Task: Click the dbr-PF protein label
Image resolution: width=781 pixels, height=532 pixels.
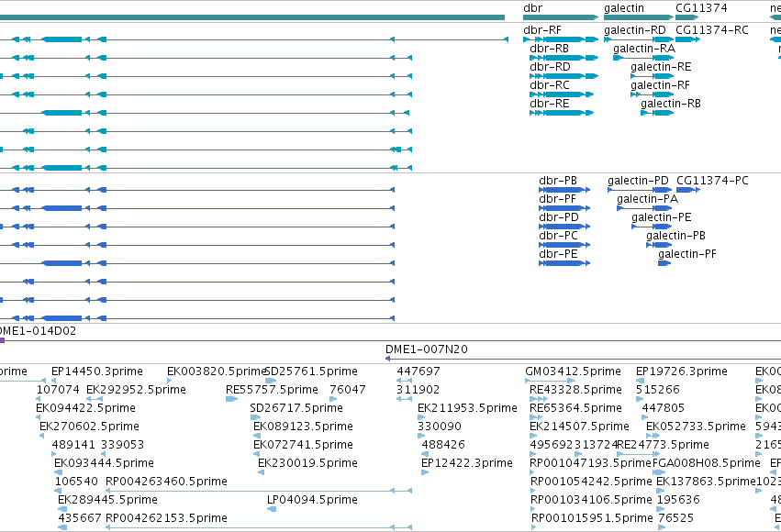Action: (x=557, y=199)
